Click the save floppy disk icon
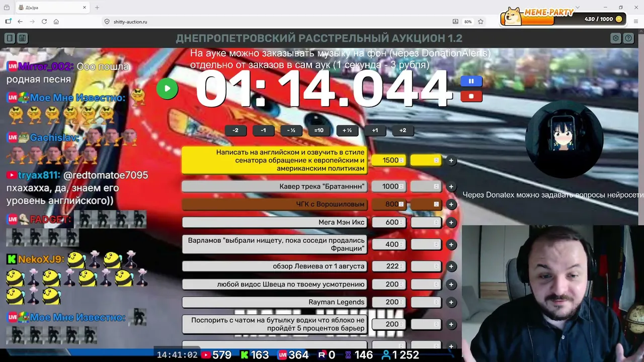 [22, 38]
